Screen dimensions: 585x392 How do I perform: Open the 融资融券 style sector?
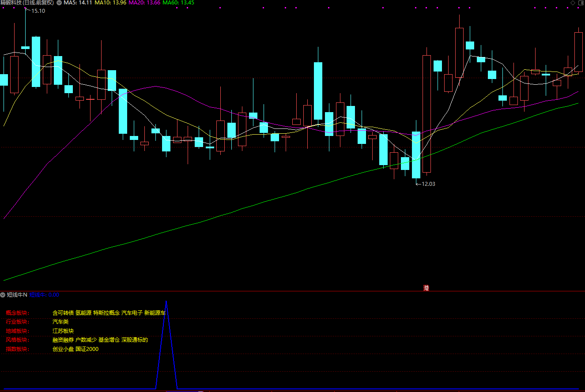coord(63,340)
